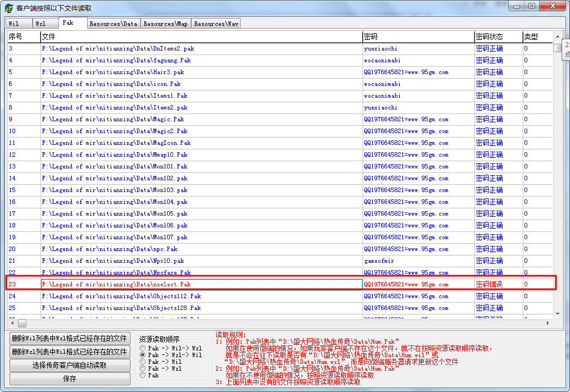Click the horizontal scrollbar right arrow
Viewport: 570px width, 392px height.
click(x=548, y=323)
